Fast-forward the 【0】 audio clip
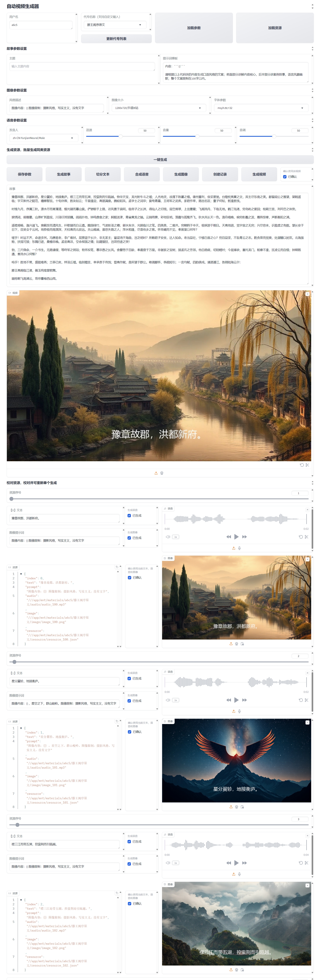The width and height of the screenshot is (318, 980). (x=245, y=537)
